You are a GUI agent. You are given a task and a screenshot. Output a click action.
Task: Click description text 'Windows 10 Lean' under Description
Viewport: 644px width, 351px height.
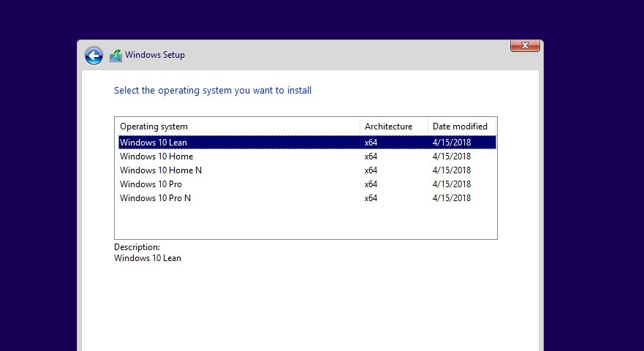(x=148, y=258)
